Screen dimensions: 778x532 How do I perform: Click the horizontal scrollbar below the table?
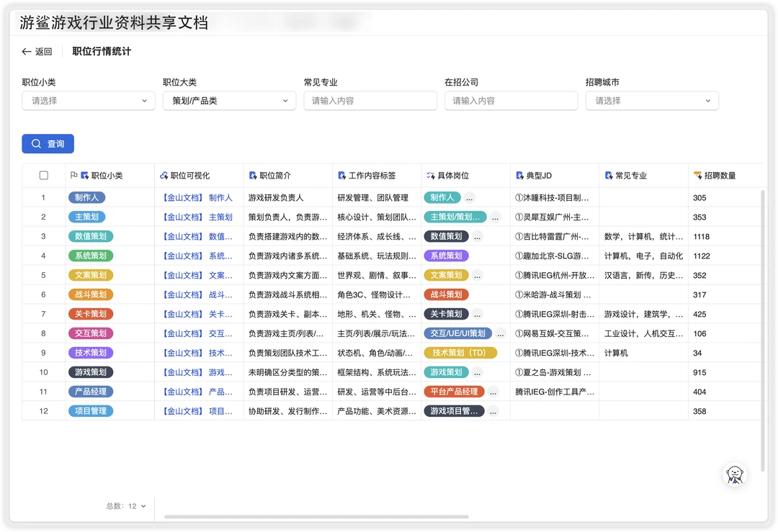click(317, 516)
